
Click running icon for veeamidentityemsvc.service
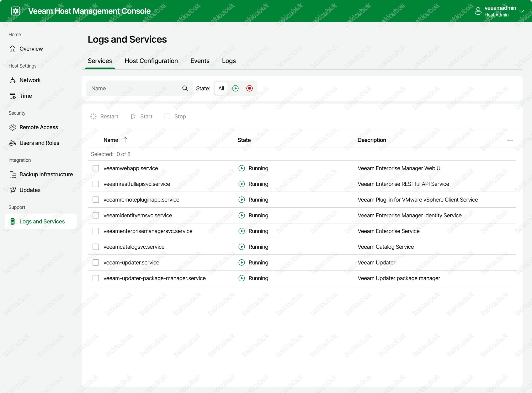tap(241, 215)
